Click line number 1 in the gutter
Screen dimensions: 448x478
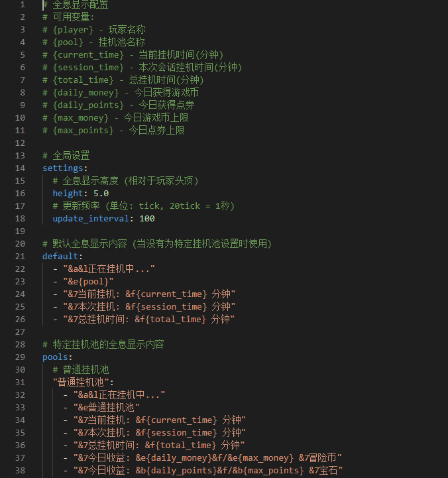point(23,5)
